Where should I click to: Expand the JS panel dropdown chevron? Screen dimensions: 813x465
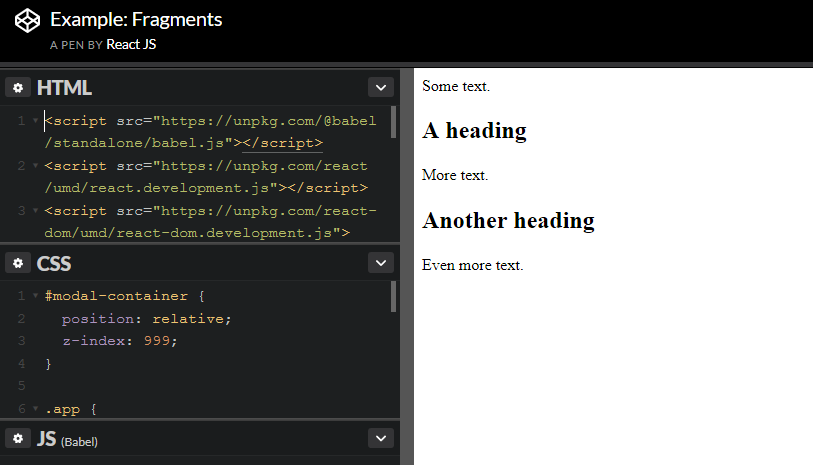[x=381, y=439]
